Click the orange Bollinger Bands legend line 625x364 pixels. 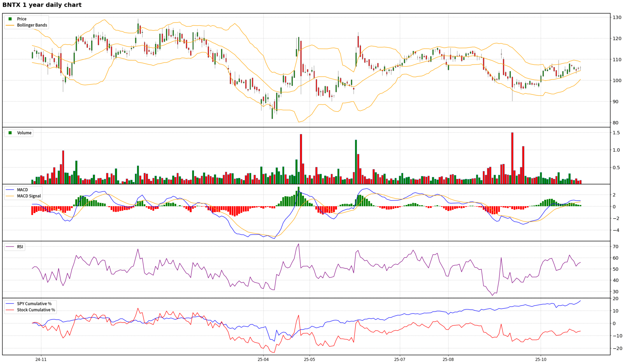click(x=10, y=25)
